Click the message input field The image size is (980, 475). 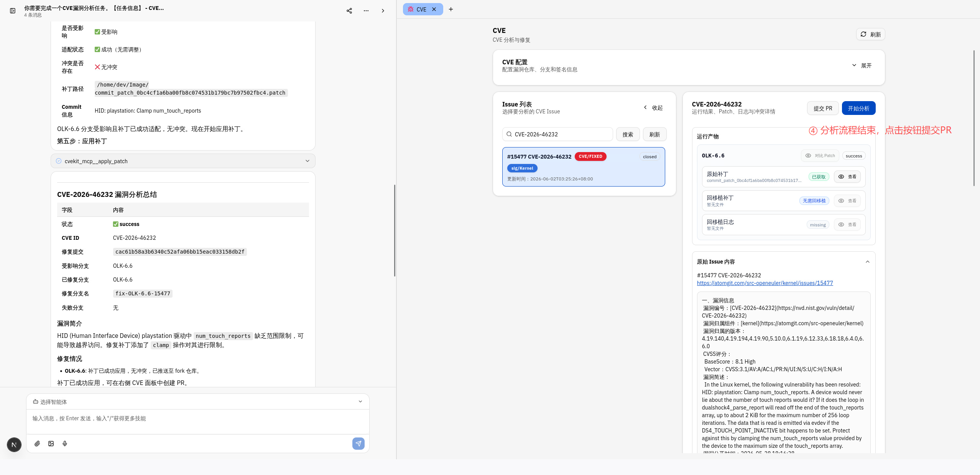point(197,421)
